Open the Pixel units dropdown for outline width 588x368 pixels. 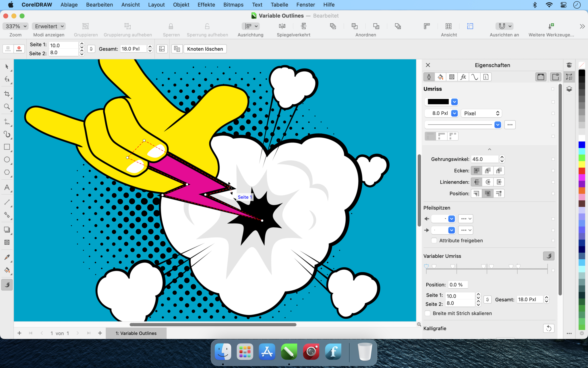(481, 113)
